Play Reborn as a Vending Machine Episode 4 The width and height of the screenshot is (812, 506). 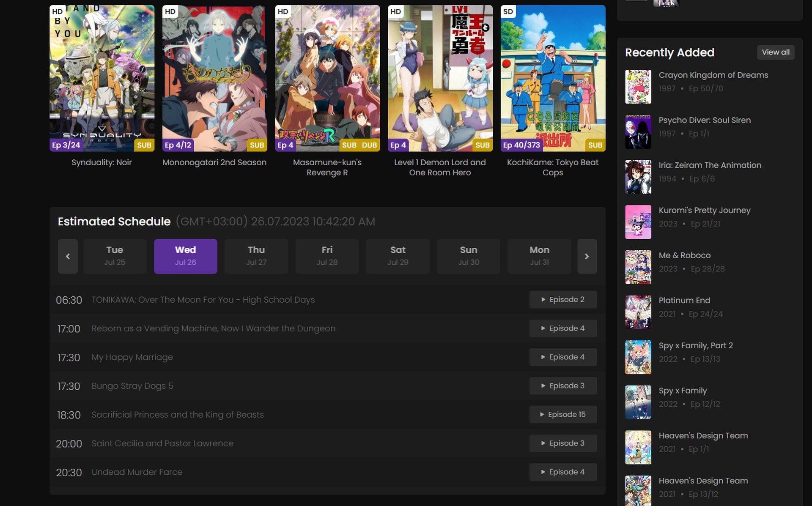[x=563, y=328]
